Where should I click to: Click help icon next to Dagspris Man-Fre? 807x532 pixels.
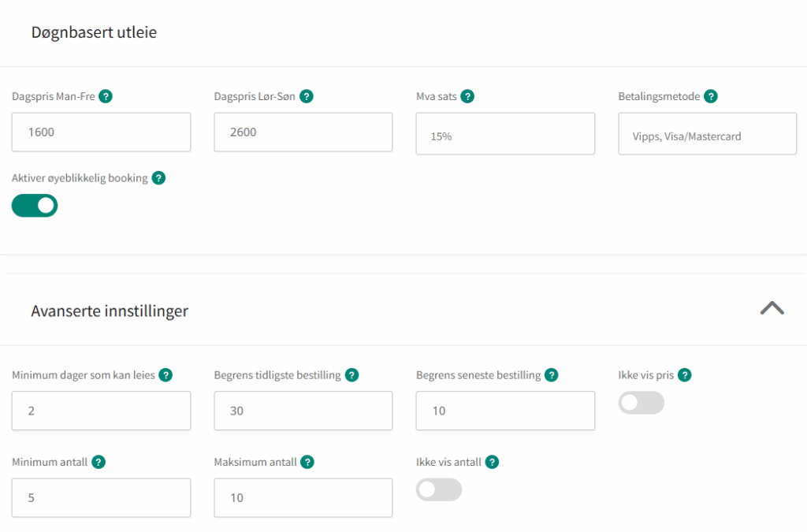tap(106, 97)
